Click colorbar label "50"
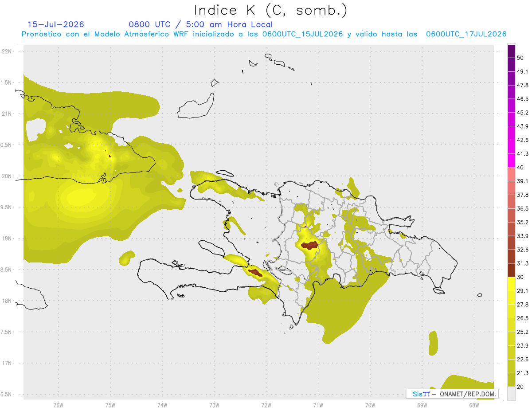532x411 pixels. tap(520, 58)
